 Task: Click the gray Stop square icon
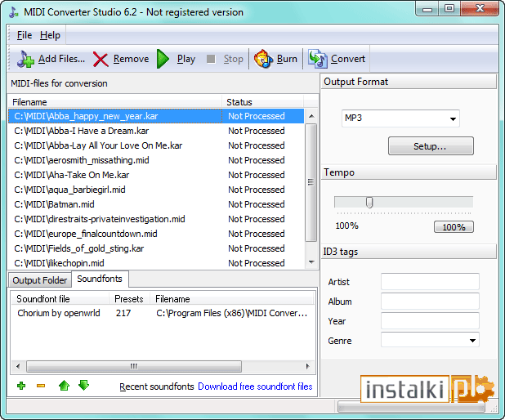pyautogui.click(x=211, y=59)
